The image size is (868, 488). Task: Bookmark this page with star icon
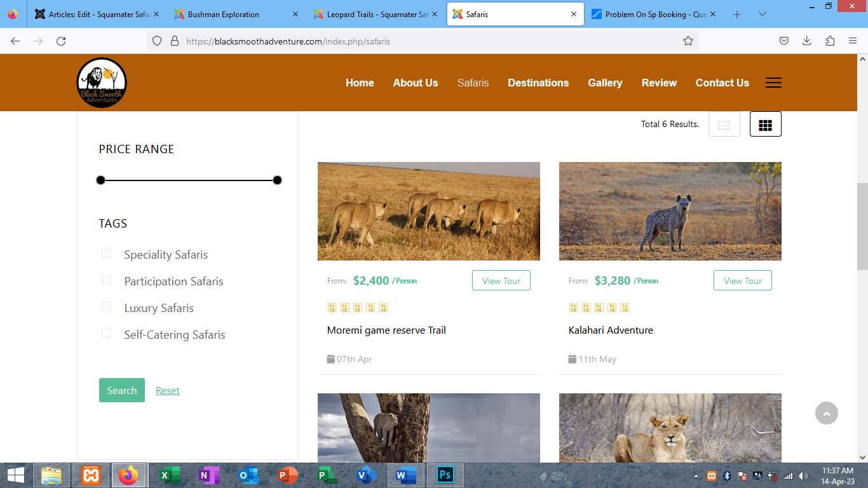688,41
